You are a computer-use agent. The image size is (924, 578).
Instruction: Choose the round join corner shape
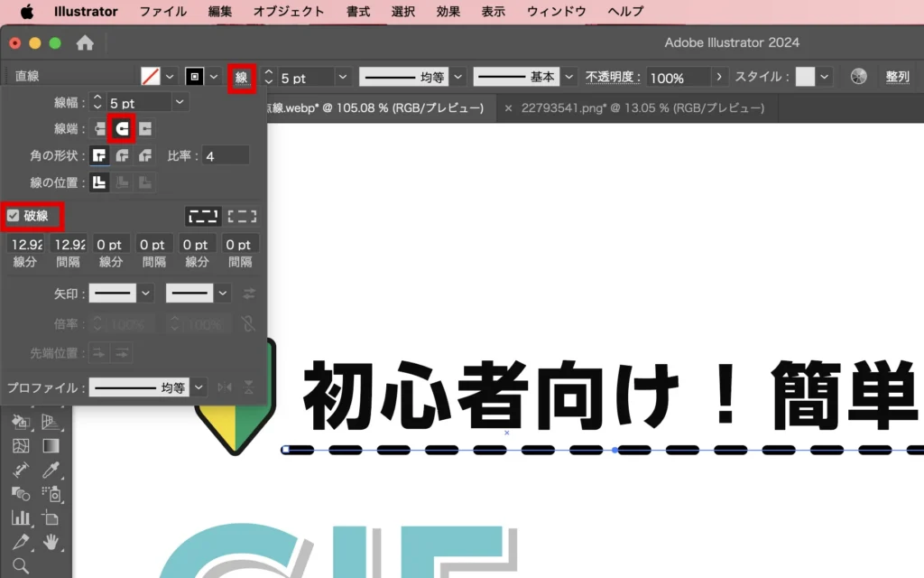pos(122,155)
